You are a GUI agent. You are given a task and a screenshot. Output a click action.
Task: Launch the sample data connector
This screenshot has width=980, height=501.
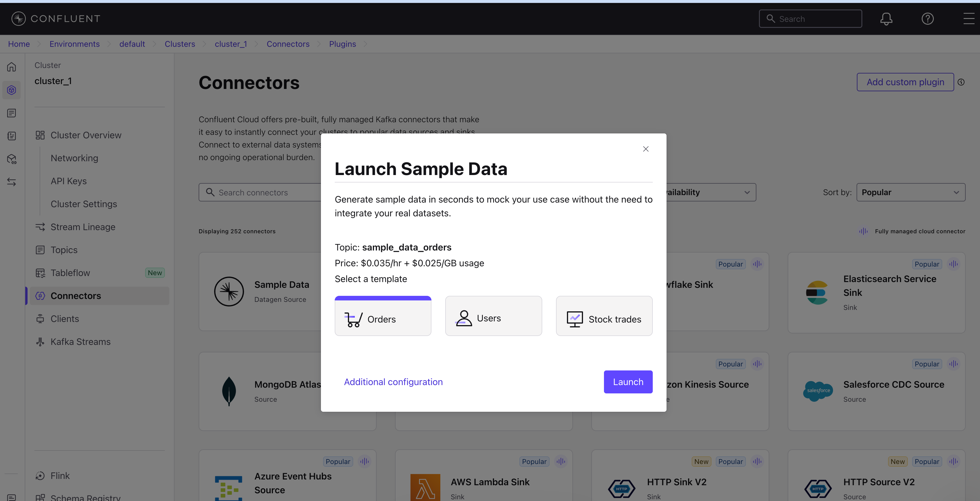(628, 382)
